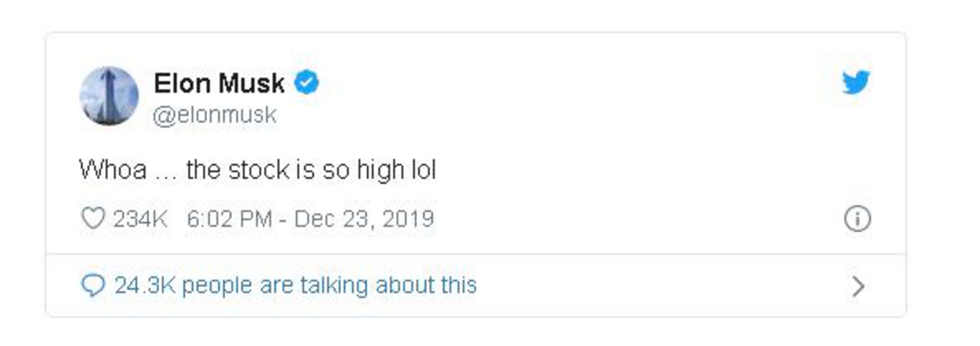Image resolution: width=980 pixels, height=346 pixels.
Task: Open the 6:02 PM timestamp link
Action: (x=229, y=219)
